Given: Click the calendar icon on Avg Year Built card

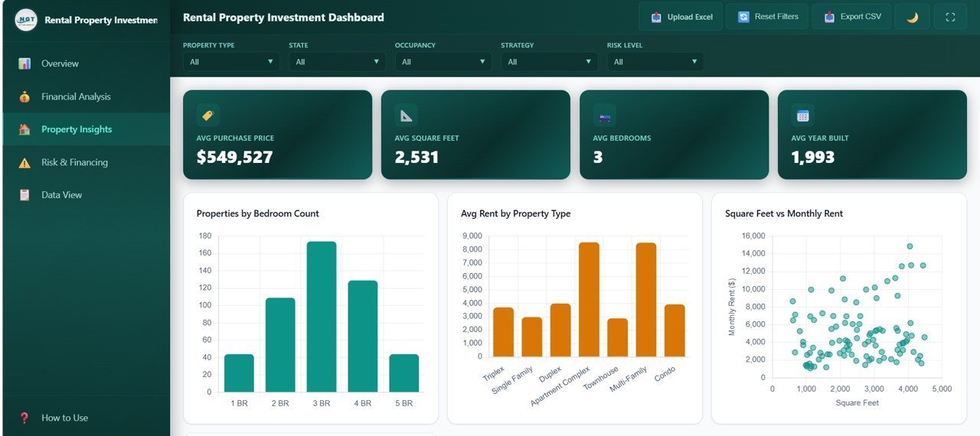Looking at the screenshot, I should coord(802,116).
